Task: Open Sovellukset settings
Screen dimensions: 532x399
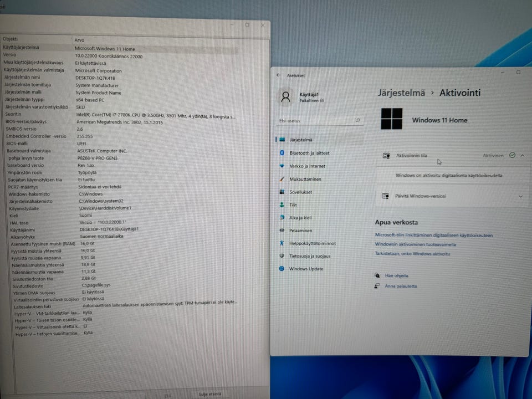Action: coord(320,192)
